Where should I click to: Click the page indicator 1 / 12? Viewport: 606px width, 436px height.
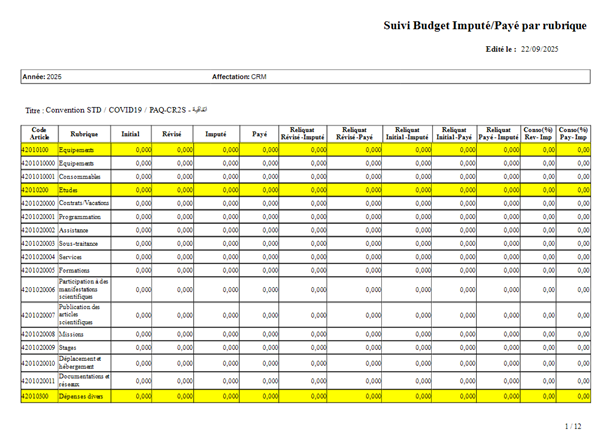573,426
